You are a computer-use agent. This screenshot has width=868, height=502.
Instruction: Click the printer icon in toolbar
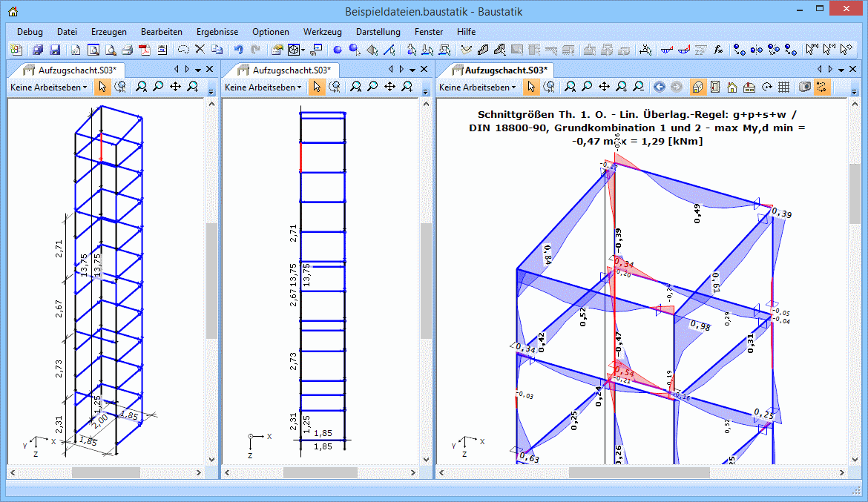[127, 50]
